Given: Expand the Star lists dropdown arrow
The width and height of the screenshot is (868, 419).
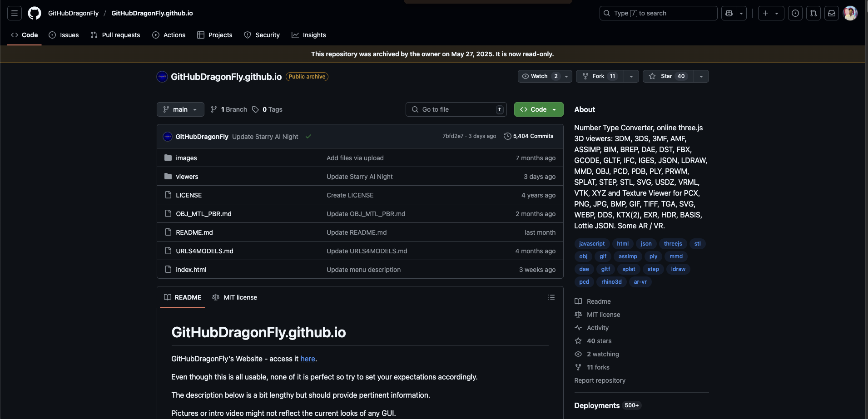Looking at the screenshot, I should 701,76.
